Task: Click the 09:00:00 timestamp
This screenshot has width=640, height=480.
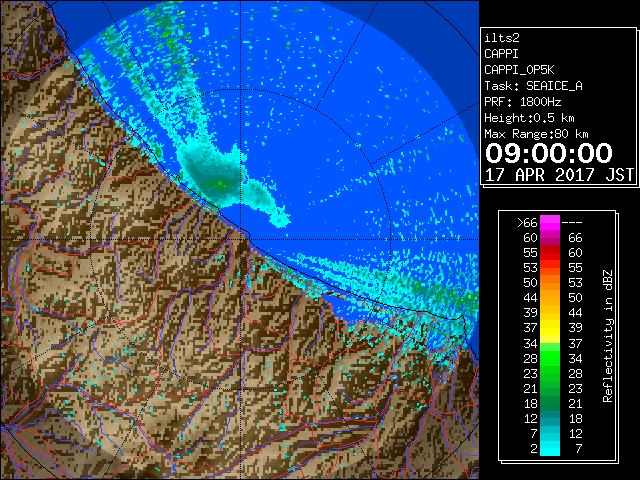Action: point(549,153)
